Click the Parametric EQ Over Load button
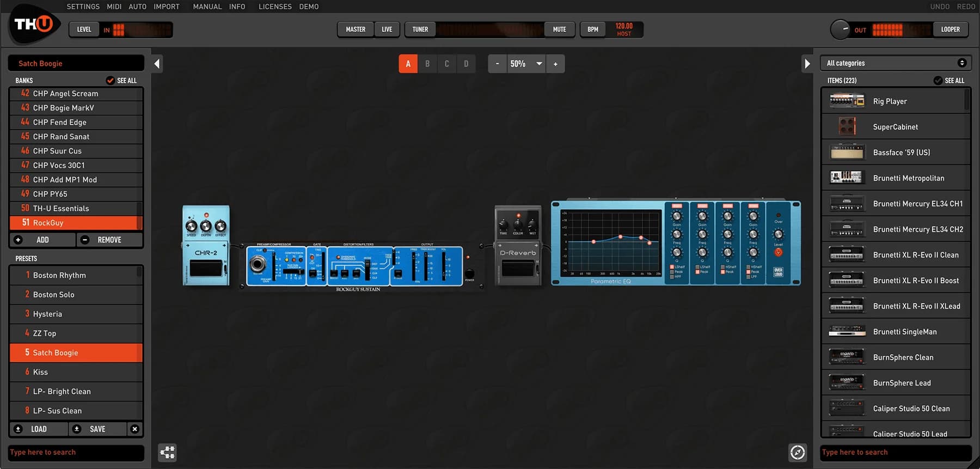The width and height of the screenshot is (980, 469). point(778,272)
